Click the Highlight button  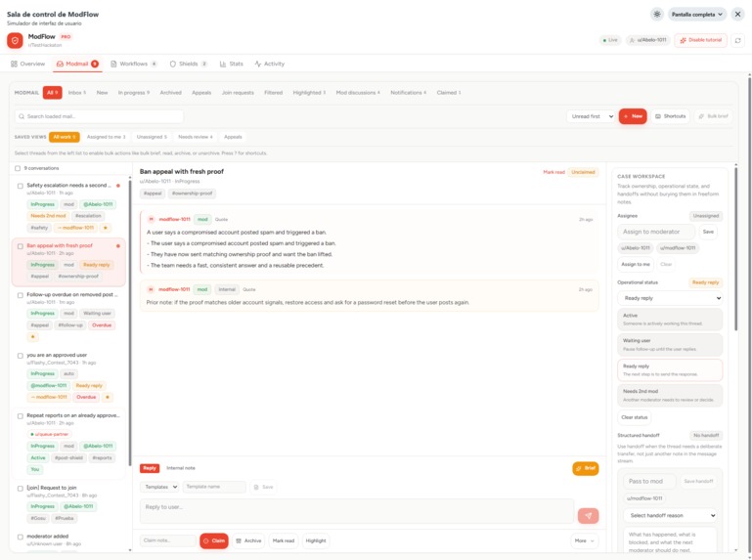[316, 540]
